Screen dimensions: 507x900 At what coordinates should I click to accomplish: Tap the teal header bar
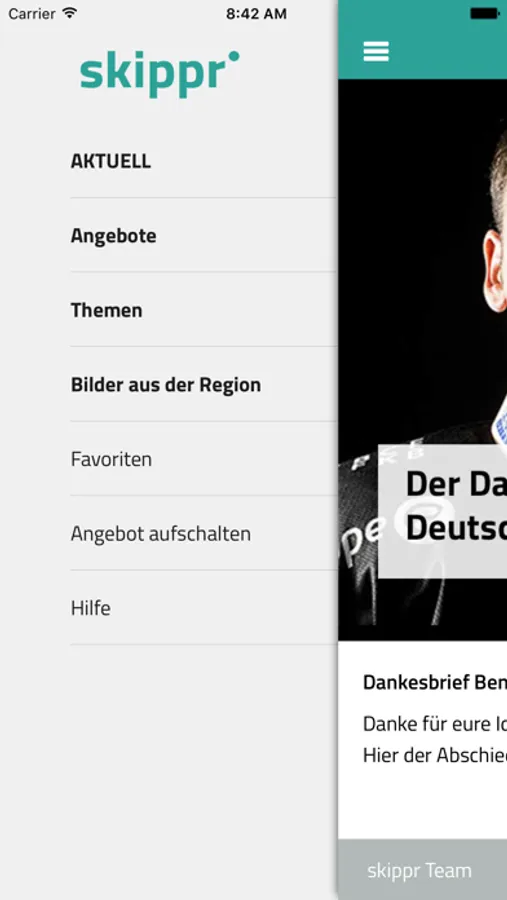[423, 40]
